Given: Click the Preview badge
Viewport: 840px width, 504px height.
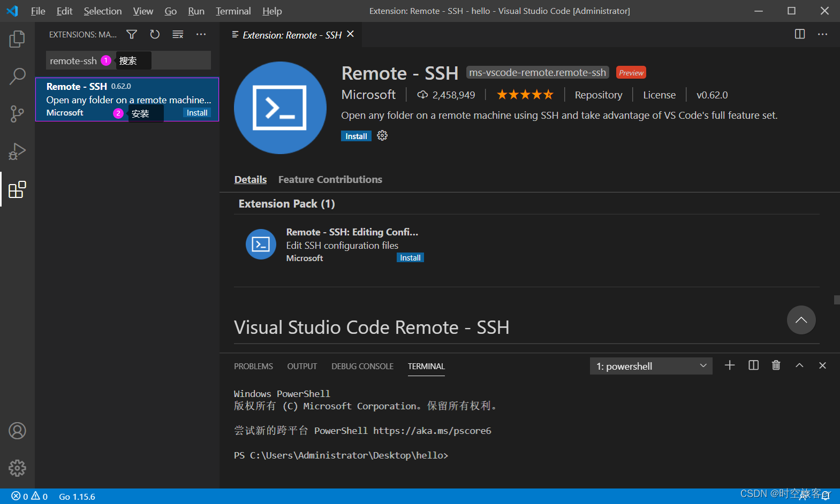Looking at the screenshot, I should pos(631,72).
